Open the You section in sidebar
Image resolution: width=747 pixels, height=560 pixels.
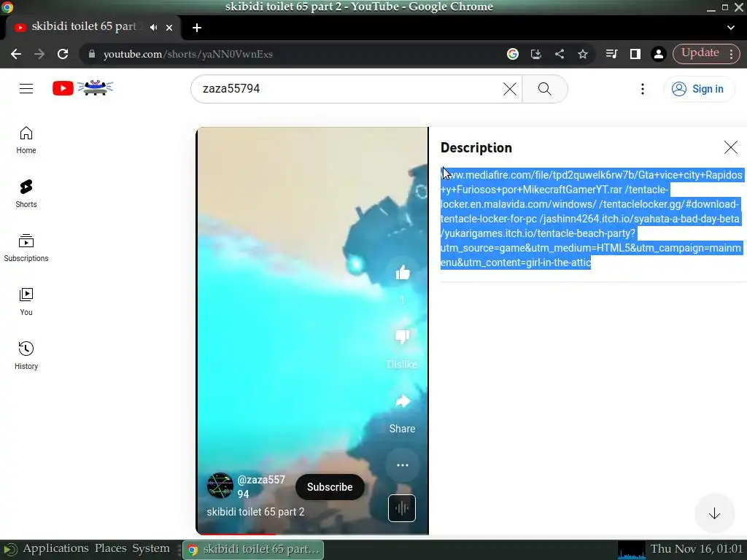[x=26, y=301]
